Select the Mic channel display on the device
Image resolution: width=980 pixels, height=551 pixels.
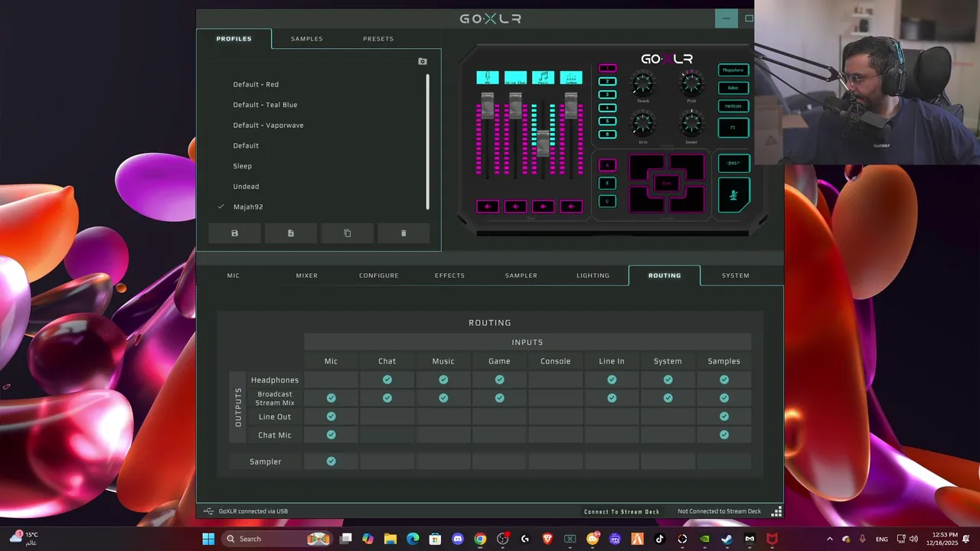488,77
